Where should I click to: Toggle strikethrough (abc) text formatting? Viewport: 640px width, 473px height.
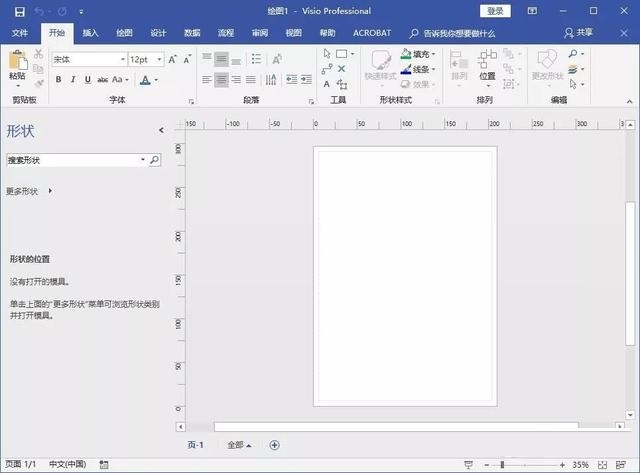tap(102, 80)
